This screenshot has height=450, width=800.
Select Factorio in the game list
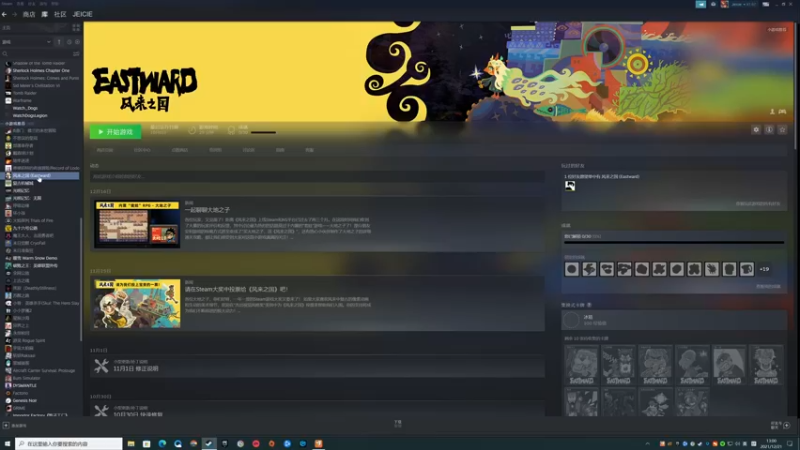click(20, 393)
